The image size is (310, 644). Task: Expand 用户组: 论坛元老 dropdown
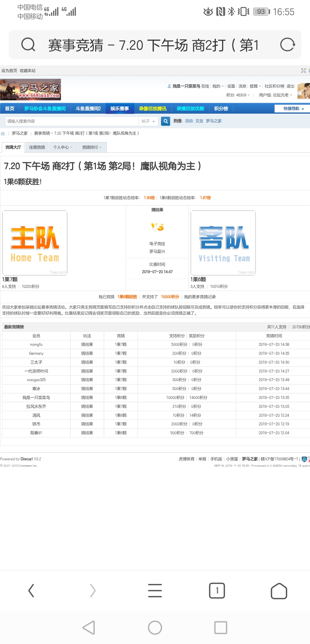(x=276, y=95)
